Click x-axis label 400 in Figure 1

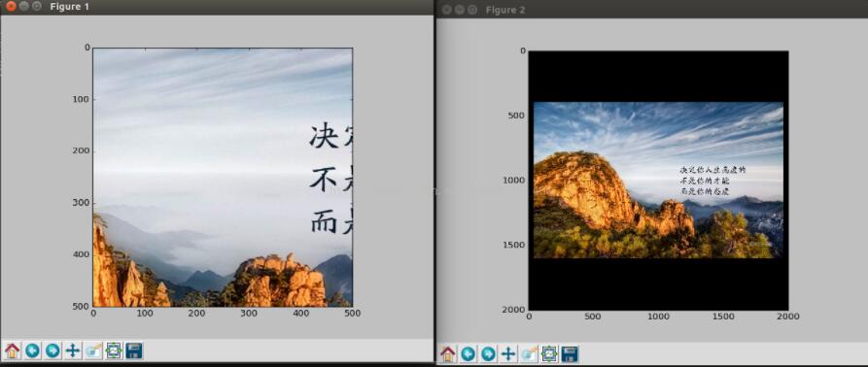[x=300, y=314]
